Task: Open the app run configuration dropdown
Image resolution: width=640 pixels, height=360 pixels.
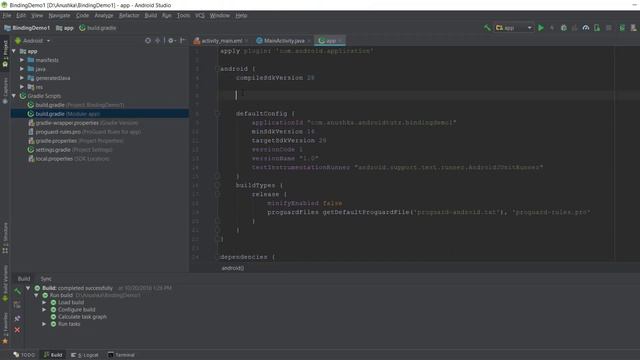Action: pyautogui.click(x=514, y=28)
